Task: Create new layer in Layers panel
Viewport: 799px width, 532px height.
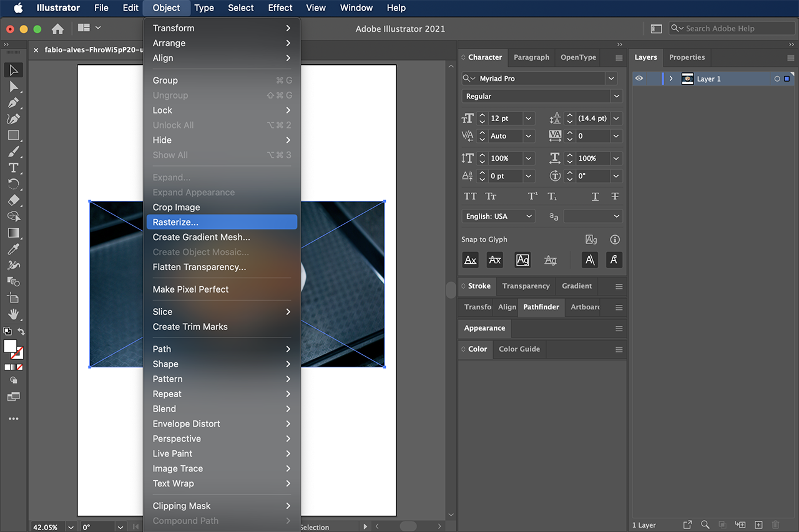Action: coord(758,525)
